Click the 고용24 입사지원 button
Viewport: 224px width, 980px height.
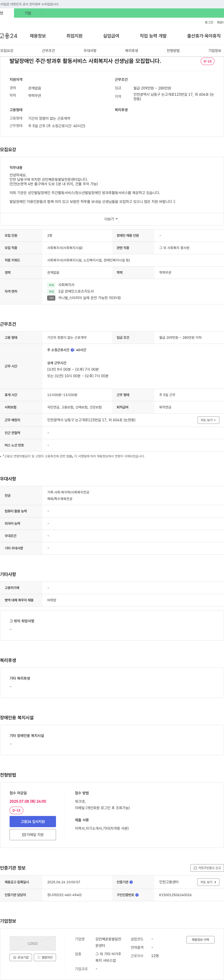tap(33, 821)
